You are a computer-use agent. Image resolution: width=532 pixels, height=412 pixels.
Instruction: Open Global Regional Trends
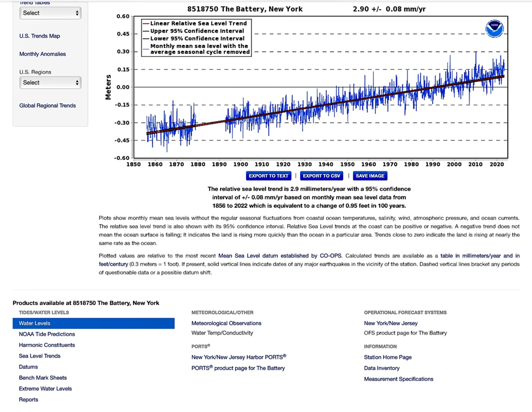tap(47, 106)
